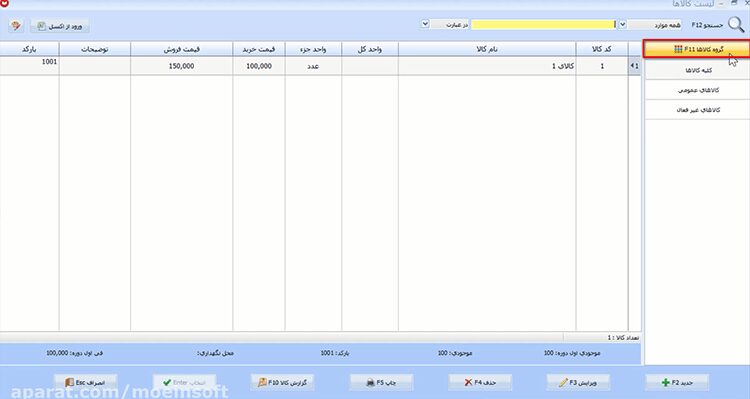Select the row indicator for row 1
The width and height of the screenshot is (750, 399).
(x=634, y=66)
